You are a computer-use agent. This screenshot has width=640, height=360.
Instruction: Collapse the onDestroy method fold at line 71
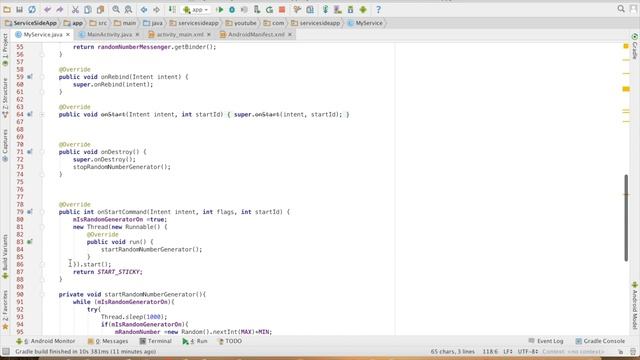pyautogui.click(x=42, y=152)
